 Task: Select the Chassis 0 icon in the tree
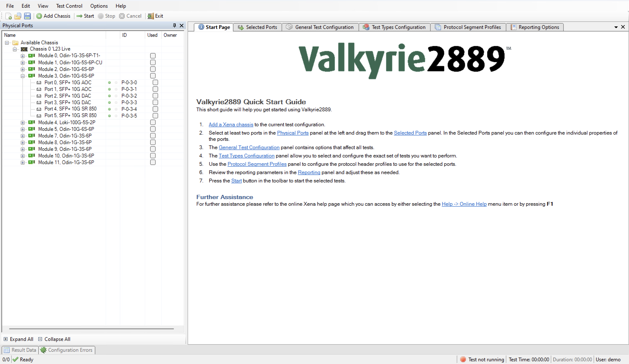coord(24,49)
